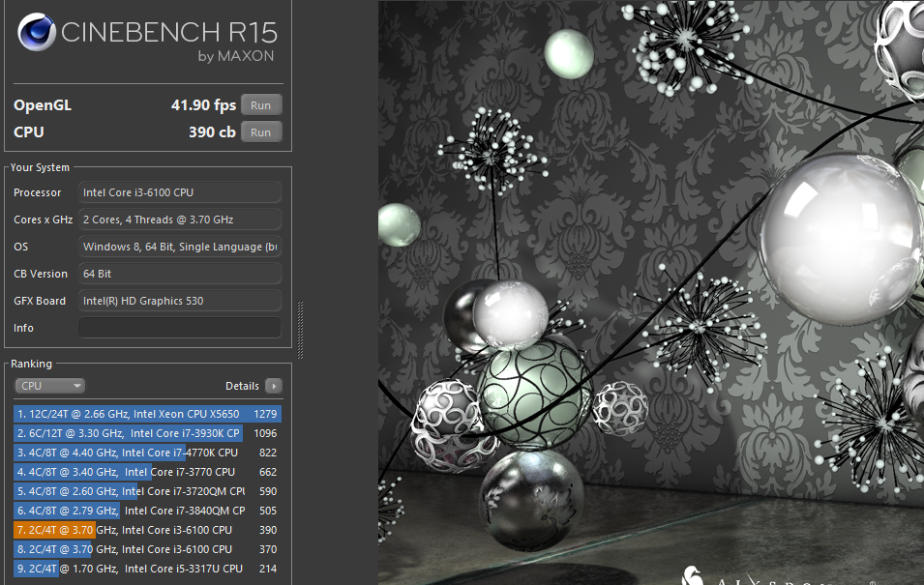Click the OS field showing Windows 8
The height and width of the screenshot is (585, 924).
point(180,247)
